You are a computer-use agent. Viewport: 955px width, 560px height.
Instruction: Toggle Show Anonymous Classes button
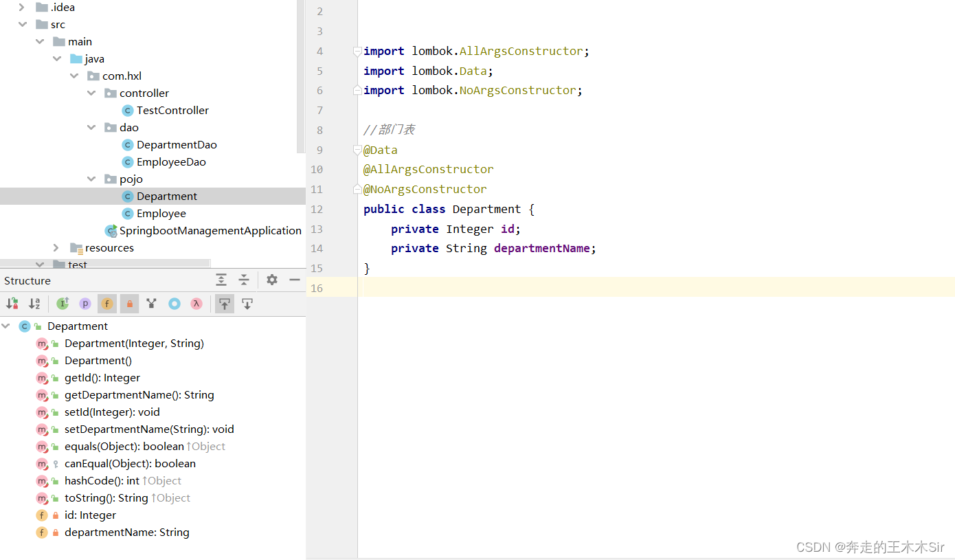point(175,303)
